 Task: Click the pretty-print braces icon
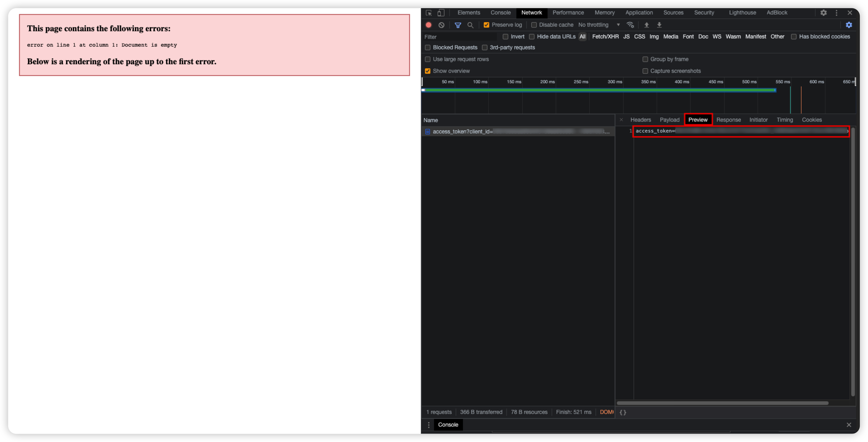pyautogui.click(x=623, y=412)
